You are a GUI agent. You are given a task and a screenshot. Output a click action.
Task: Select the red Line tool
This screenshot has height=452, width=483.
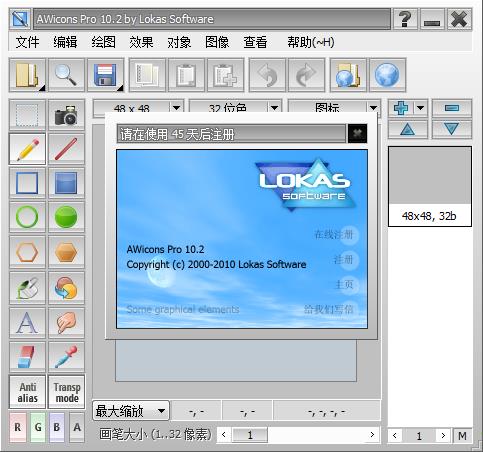(66, 149)
